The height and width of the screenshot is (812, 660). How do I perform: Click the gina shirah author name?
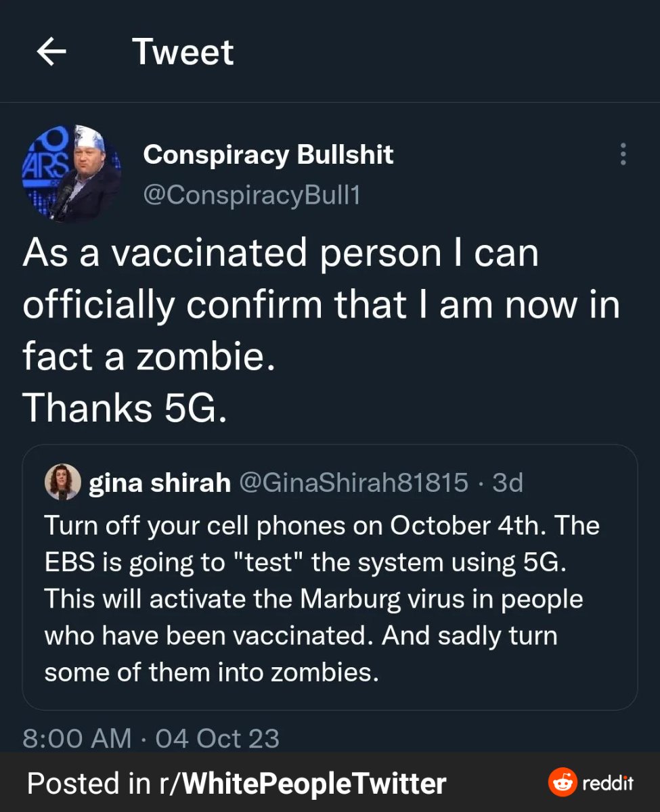pyautogui.click(x=160, y=483)
